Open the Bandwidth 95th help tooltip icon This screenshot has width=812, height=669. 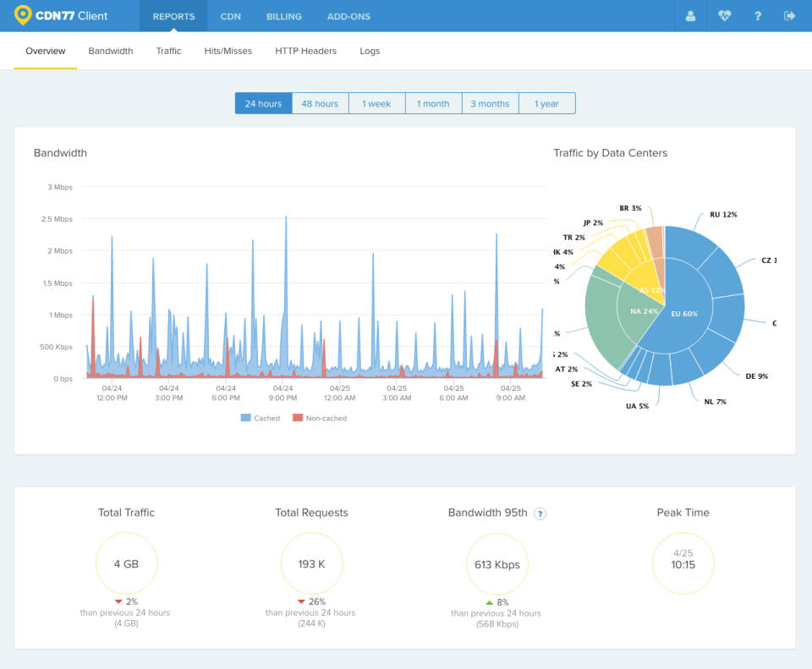540,513
